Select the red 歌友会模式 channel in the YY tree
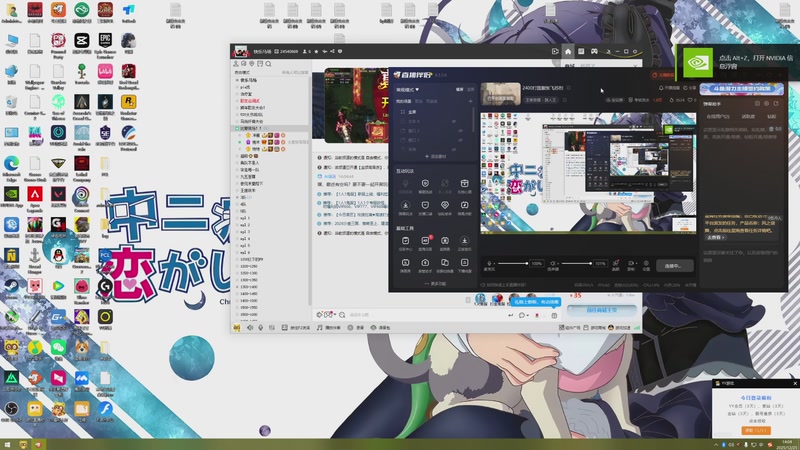Viewport: 800px width, 450px height. pos(250,101)
